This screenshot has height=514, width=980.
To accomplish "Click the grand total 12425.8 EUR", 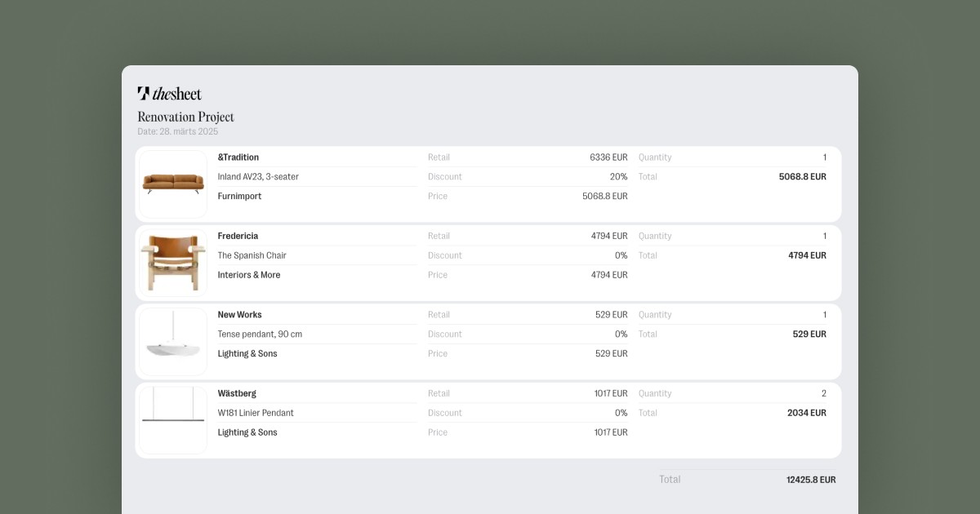I will point(811,480).
